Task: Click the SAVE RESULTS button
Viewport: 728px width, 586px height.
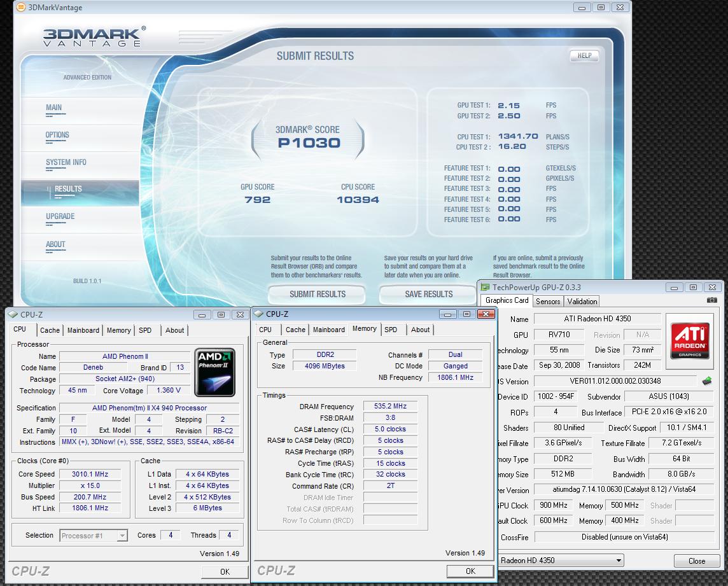Action: pyautogui.click(x=428, y=295)
